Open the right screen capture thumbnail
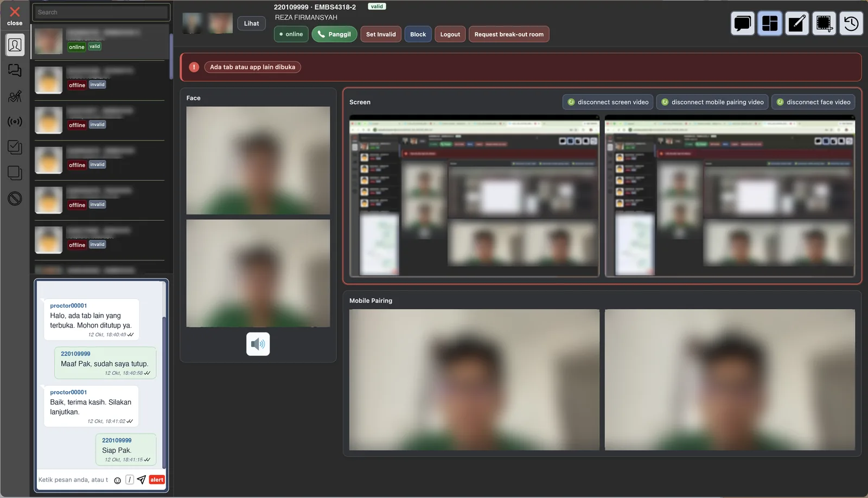868x498 pixels. [730, 195]
